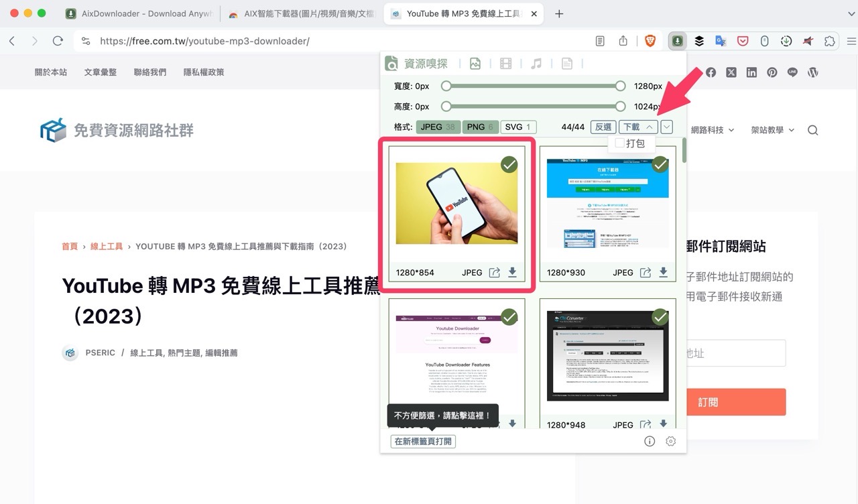The height and width of the screenshot is (504, 858).
Task: Open the 1280*930 image externally
Action: pos(646,272)
